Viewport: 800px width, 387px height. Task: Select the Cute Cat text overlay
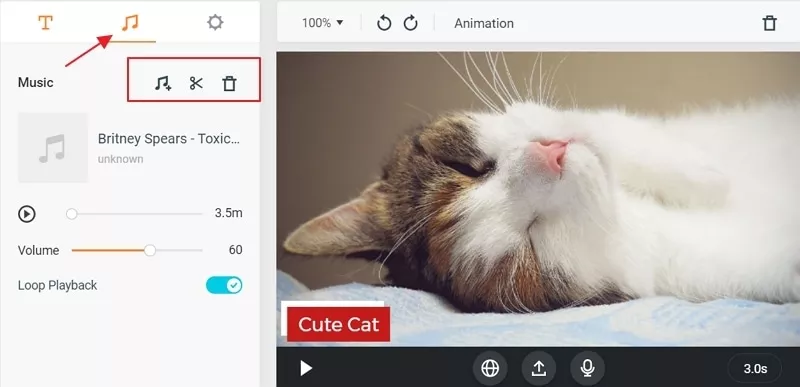click(x=338, y=324)
